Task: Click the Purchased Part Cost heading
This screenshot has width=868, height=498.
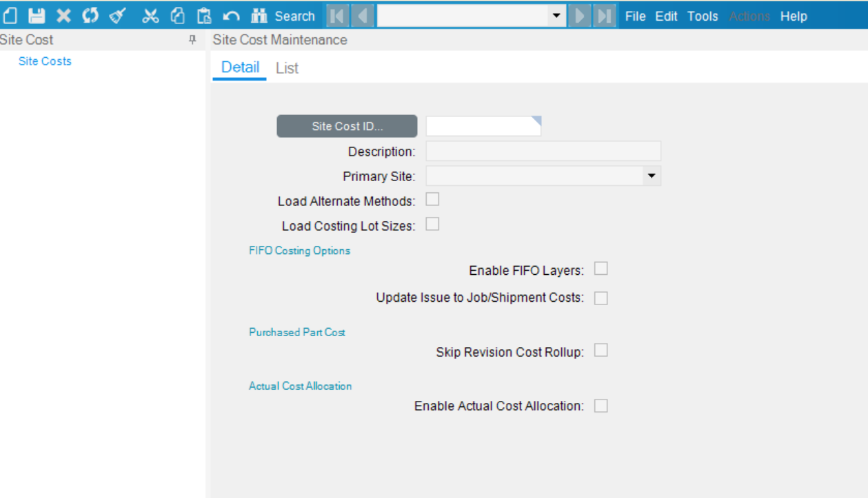Action: point(297,332)
